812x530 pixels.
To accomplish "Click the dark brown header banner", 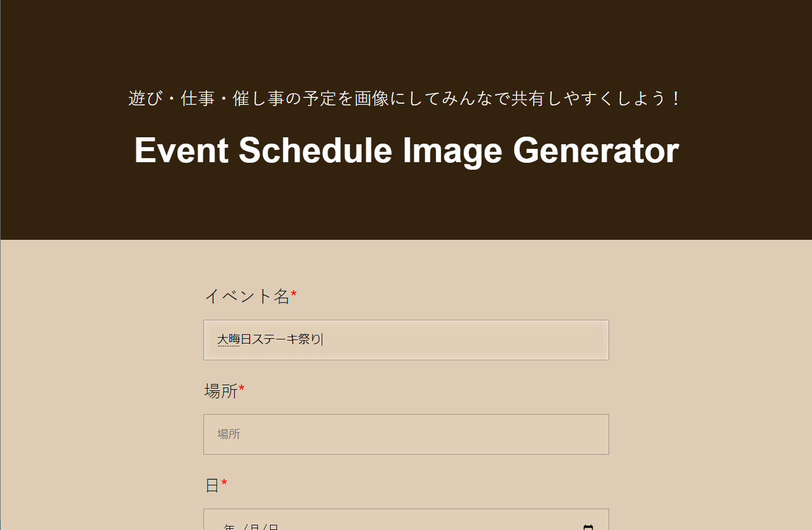I will (406, 35).
